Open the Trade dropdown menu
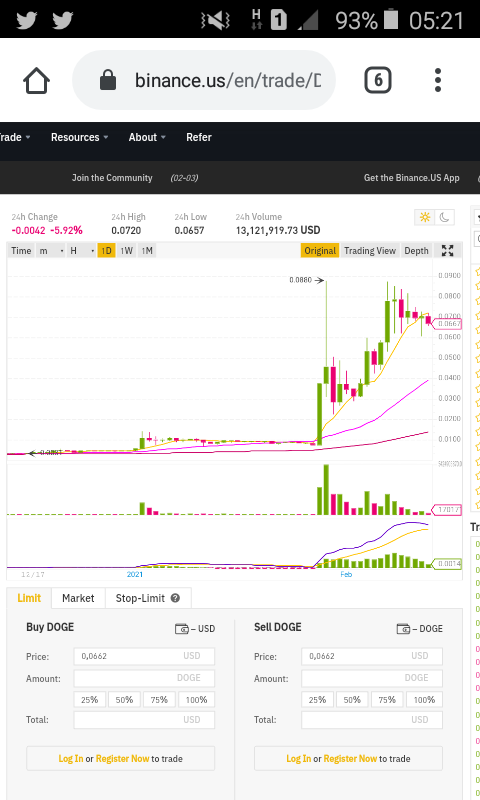 [15, 137]
